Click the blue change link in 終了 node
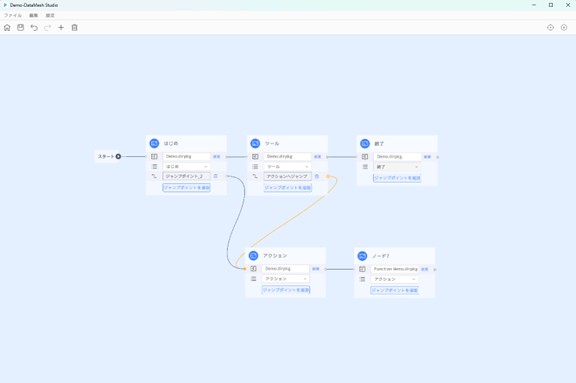Image resolution: width=576 pixels, height=383 pixels. [x=427, y=157]
